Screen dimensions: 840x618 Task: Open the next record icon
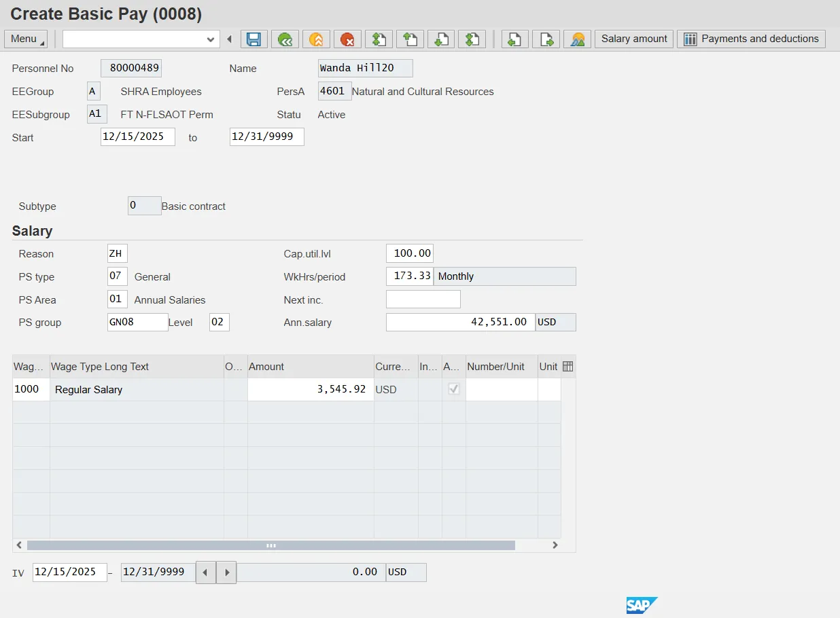tap(546, 39)
